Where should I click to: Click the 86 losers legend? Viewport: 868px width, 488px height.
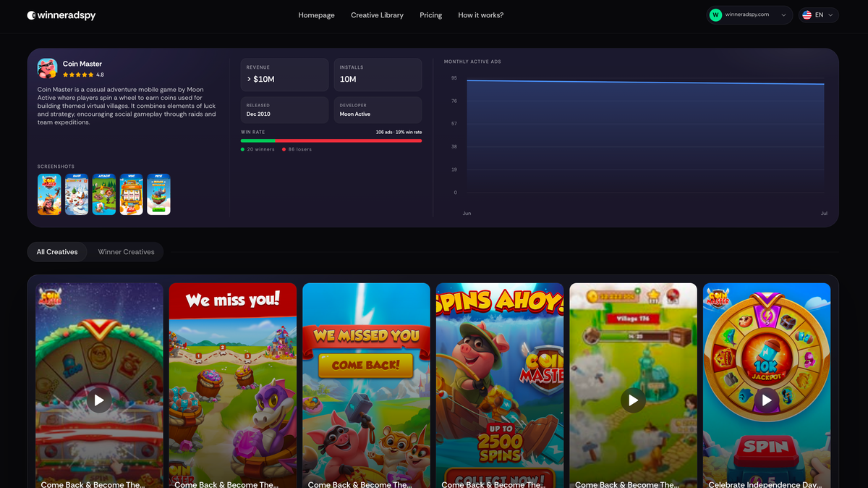click(x=297, y=149)
